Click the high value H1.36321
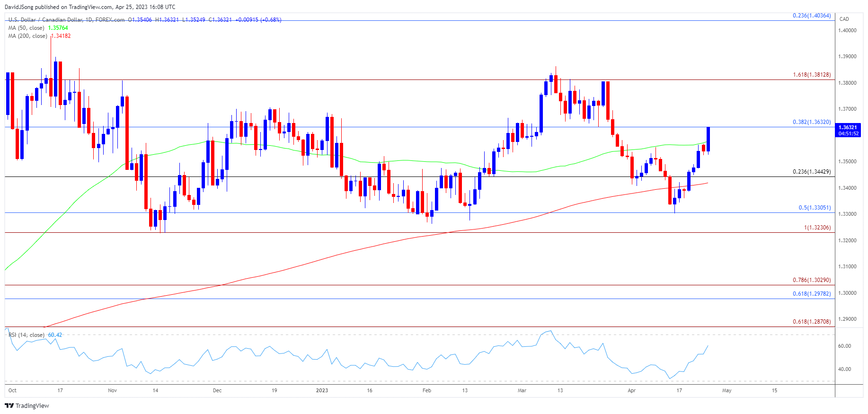Viewport: 868px width, 414px height. coord(167,20)
